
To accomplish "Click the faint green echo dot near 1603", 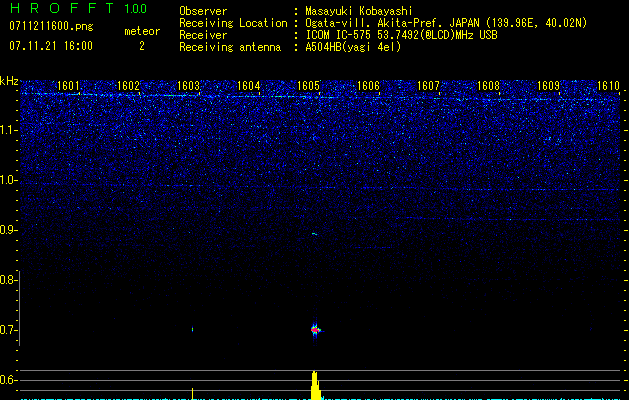I will tap(192, 328).
